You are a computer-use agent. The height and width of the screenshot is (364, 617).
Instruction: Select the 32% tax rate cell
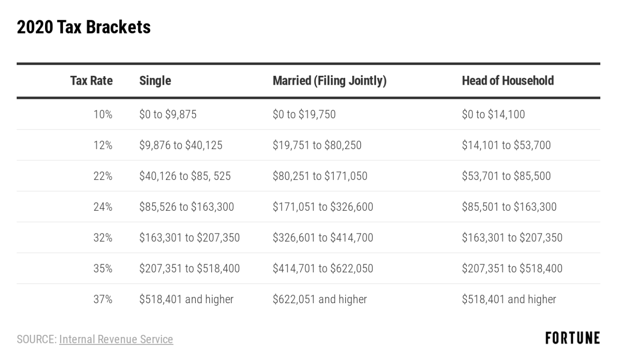click(103, 238)
